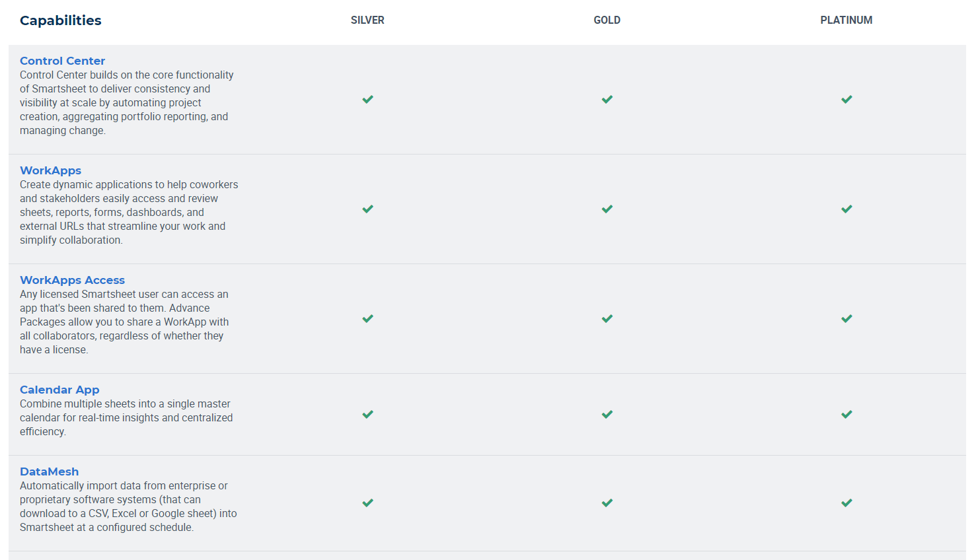Select the GOLD plan column header

pos(607,20)
